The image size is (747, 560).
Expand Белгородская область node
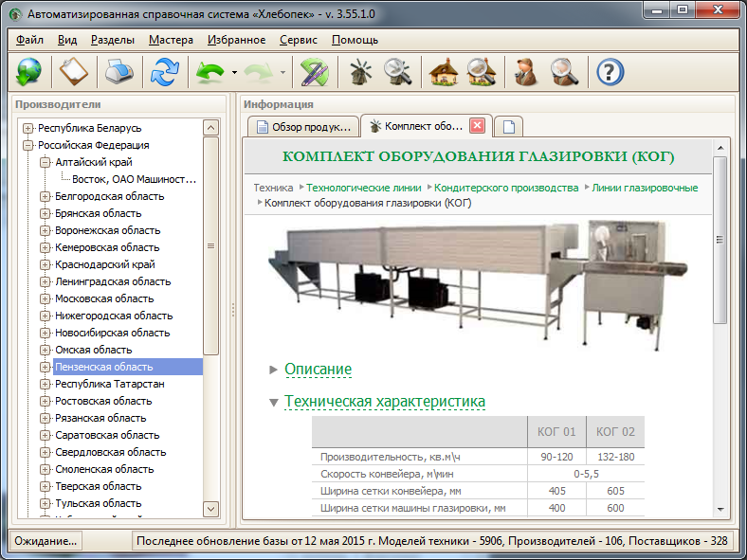coord(45,196)
